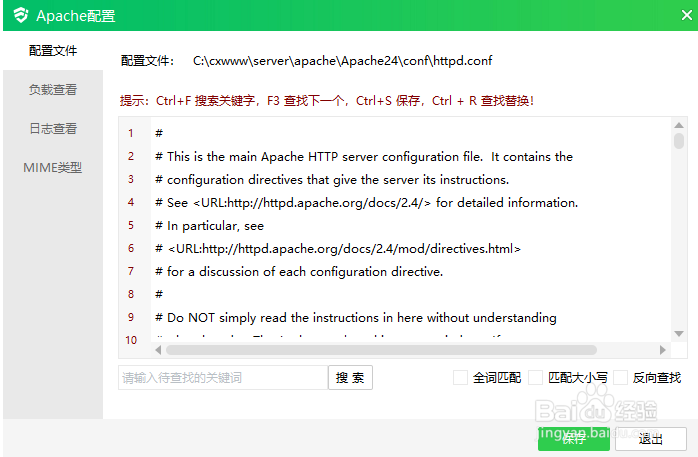Enable the 全词匹配 checkbox

(460, 378)
